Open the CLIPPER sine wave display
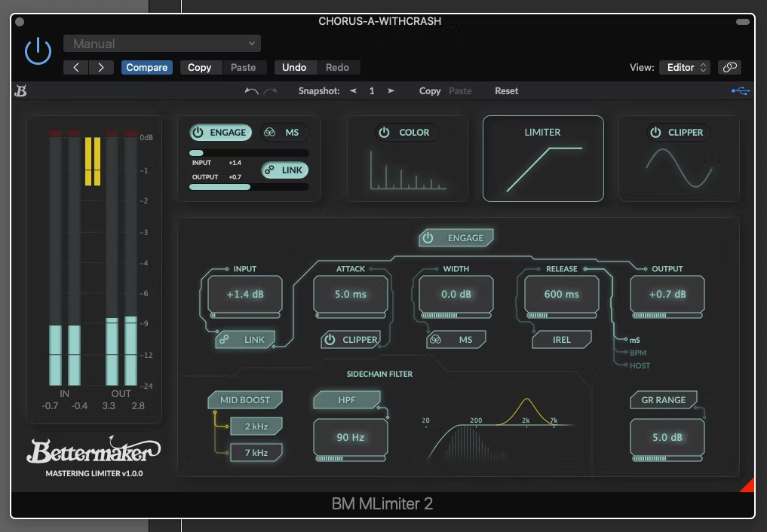This screenshot has height=532, width=767. [679, 168]
